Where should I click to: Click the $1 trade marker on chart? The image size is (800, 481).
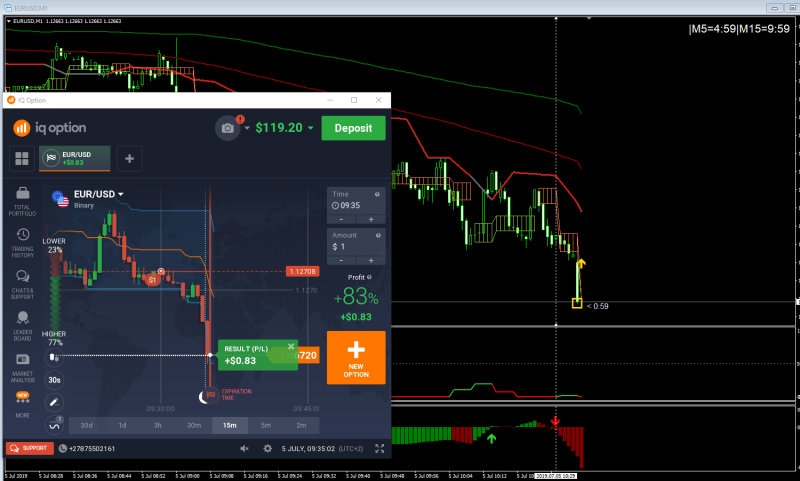tap(152, 280)
